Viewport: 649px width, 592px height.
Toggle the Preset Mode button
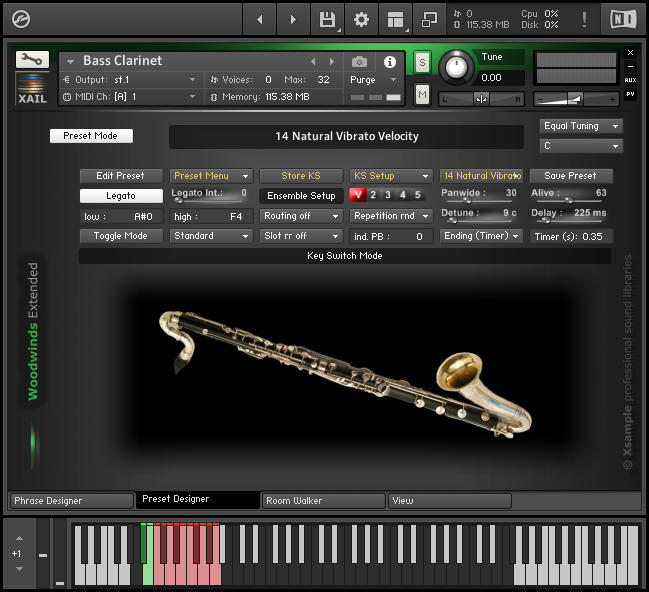tap(91, 136)
